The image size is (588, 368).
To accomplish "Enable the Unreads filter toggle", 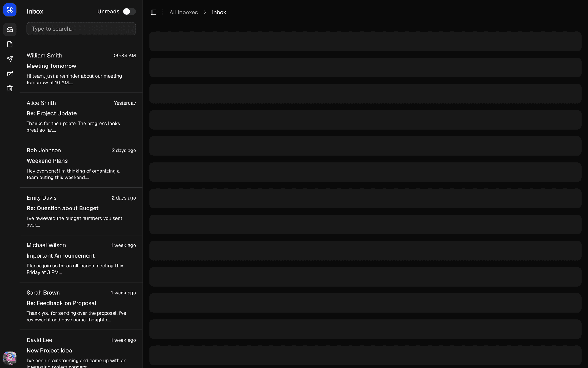I will point(129,11).
